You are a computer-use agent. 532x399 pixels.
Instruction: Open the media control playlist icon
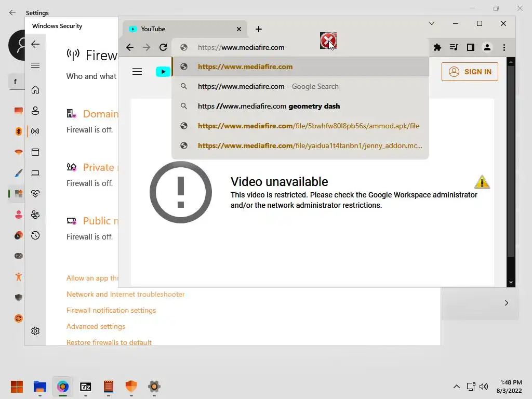[454, 47]
